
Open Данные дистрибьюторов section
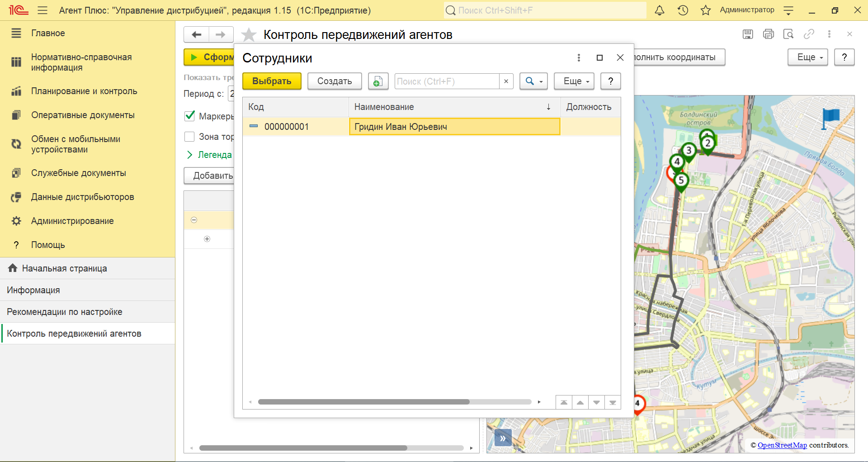[x=82, y=197]
